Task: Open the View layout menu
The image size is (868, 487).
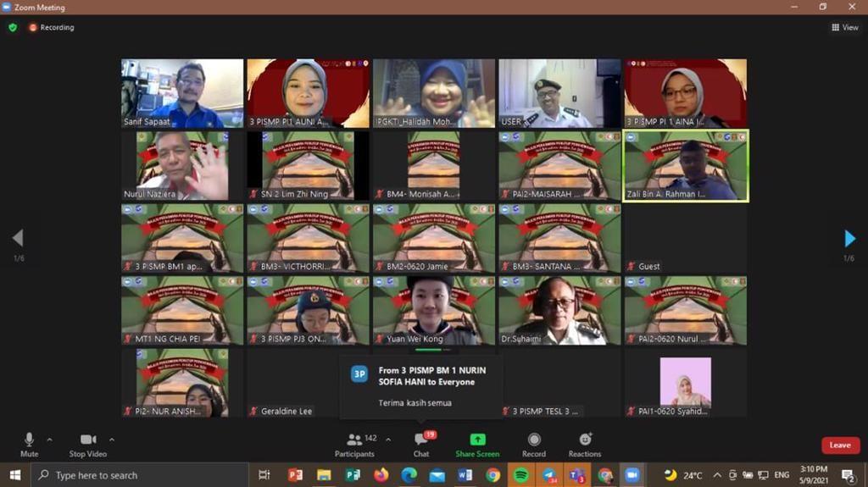Action: [x=845, y=27]
